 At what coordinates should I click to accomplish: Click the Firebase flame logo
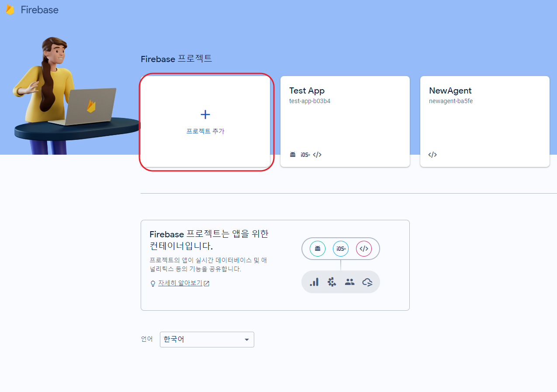(10, 10)
